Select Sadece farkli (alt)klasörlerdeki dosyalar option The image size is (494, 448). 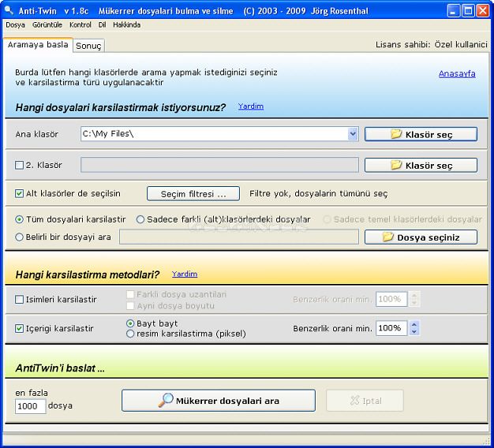(140, 219)
